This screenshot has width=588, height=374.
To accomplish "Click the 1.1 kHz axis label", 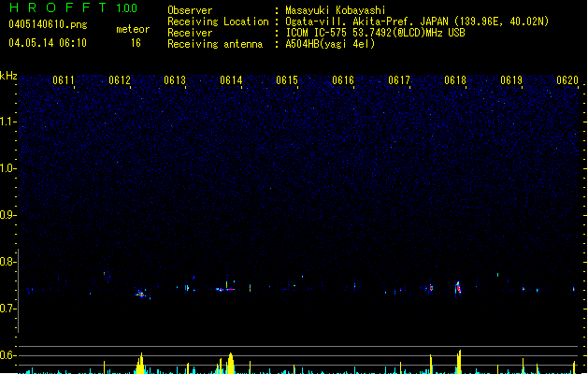I will (x=7, y=122).
